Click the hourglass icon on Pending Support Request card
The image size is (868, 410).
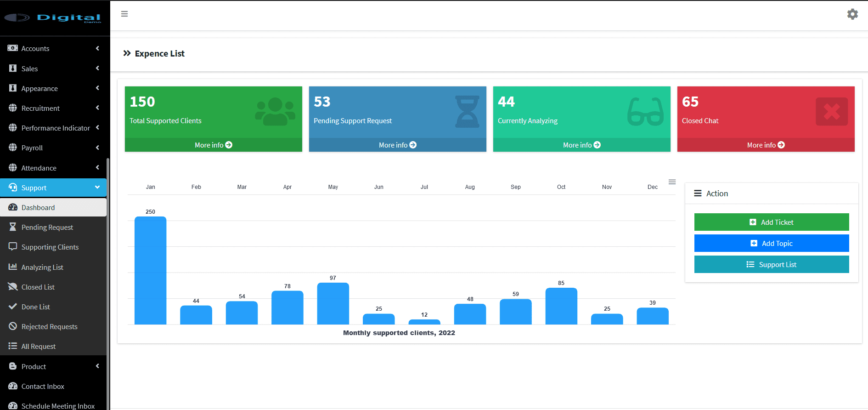pyautogui.click(x=467, y=112)
